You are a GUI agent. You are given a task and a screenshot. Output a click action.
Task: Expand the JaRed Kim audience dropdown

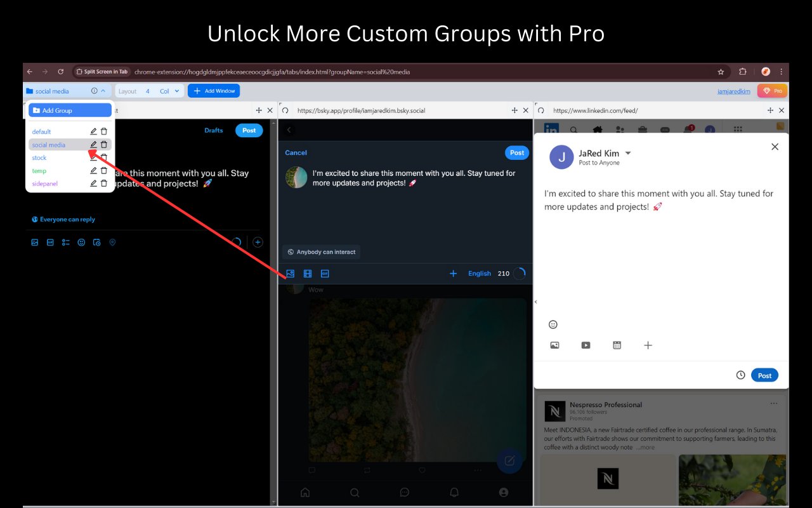(628, 153)
